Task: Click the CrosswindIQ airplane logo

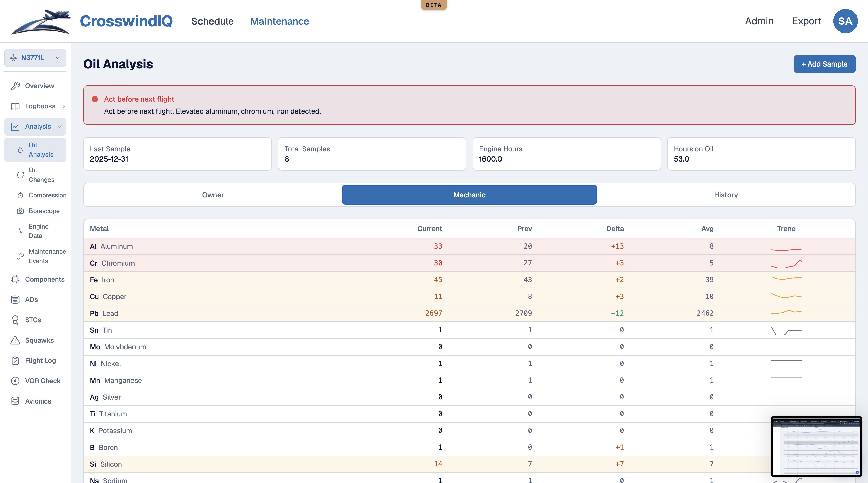Action: (x=41, y=22)
